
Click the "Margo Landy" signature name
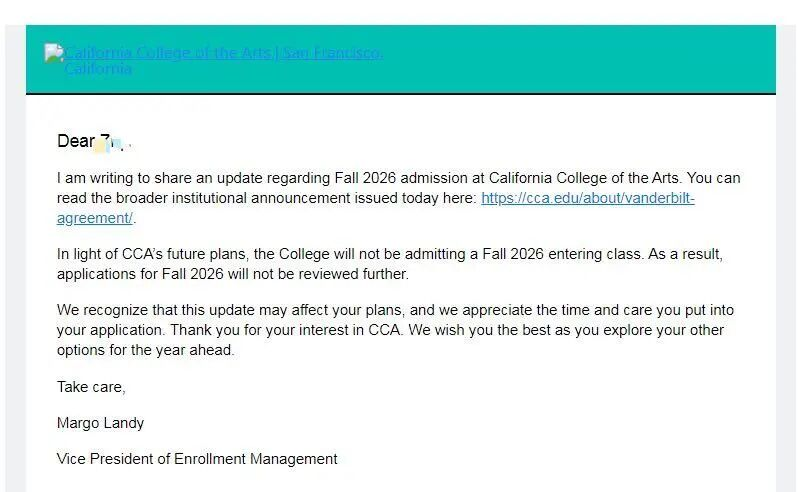(x=100, y=422)
